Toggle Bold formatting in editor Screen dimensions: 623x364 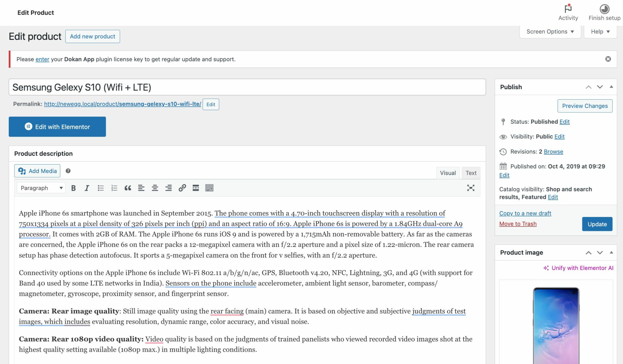tap(73, 187)
